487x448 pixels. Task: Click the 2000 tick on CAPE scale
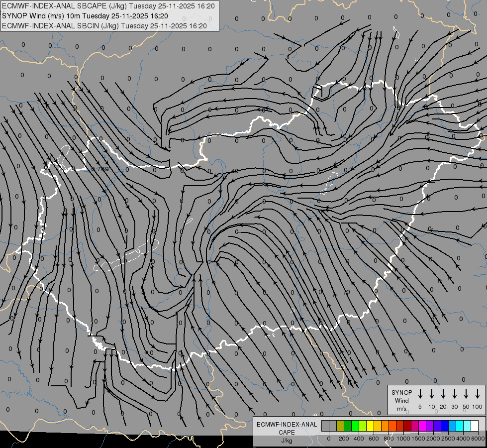pyautogui.click(x=433, y=439)
